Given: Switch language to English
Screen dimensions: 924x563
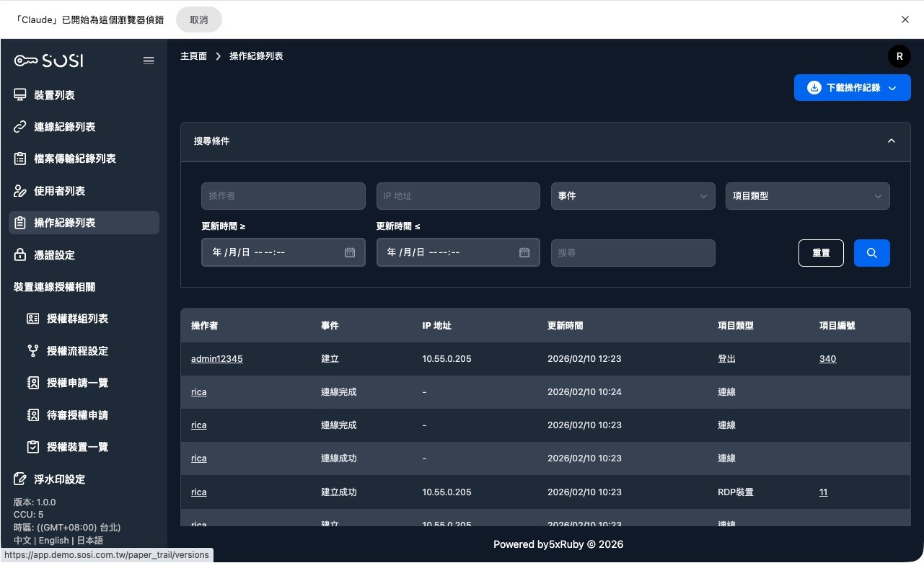Looking at the screenshot, I should [54, 541].
